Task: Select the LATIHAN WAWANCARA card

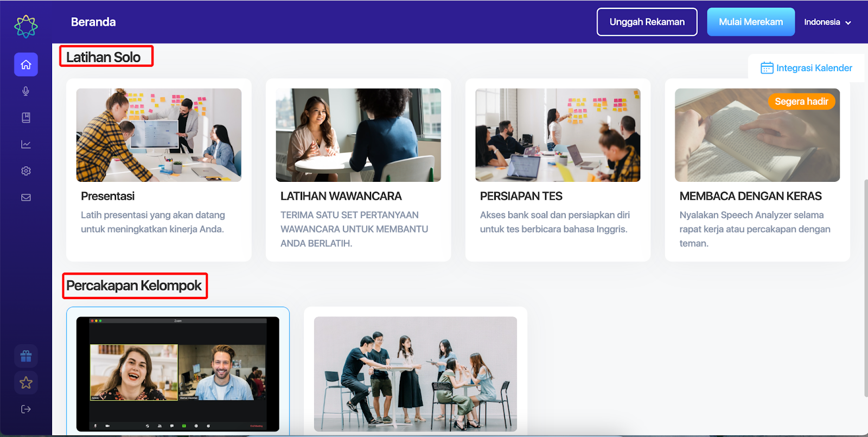Action: [359, 170]
